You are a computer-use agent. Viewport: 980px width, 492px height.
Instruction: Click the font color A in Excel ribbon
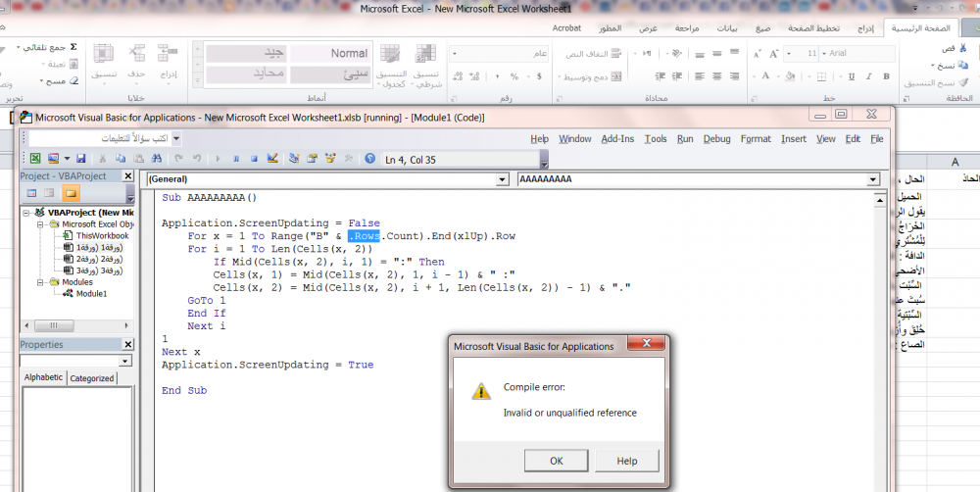click(765, 76)
